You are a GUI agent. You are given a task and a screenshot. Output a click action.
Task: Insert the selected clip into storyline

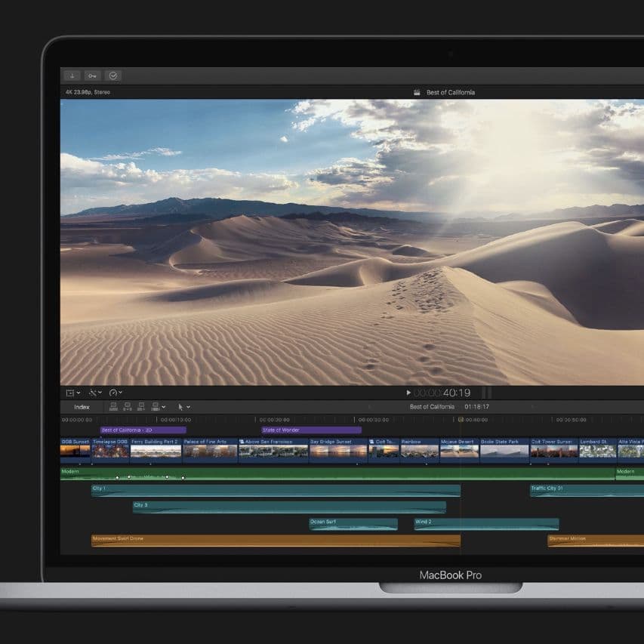tap(128, 407)
